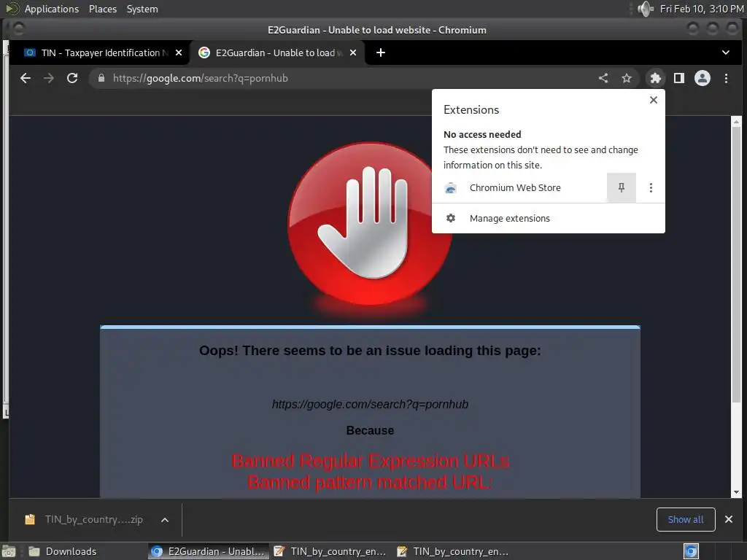Click the red stop hand image
Screen dimensions: 747x560
(370, 224)
